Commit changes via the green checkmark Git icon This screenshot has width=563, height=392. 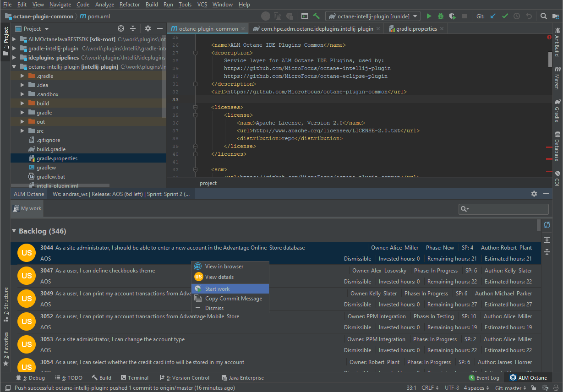pos(505,16)
